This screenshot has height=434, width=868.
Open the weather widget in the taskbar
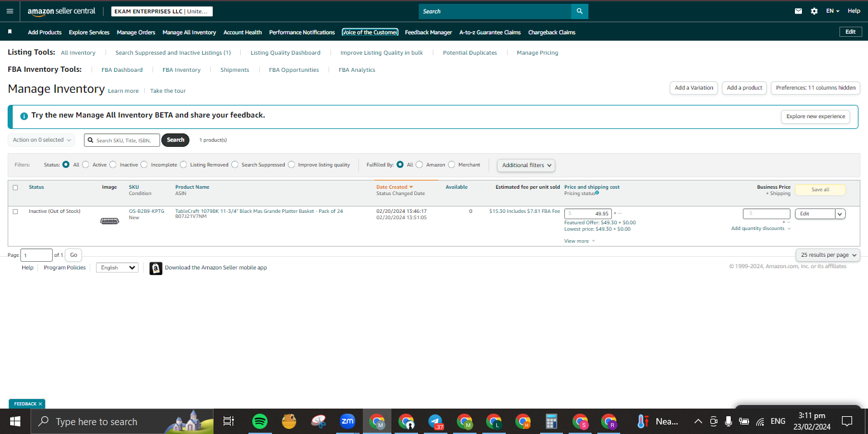coord(658,421)
